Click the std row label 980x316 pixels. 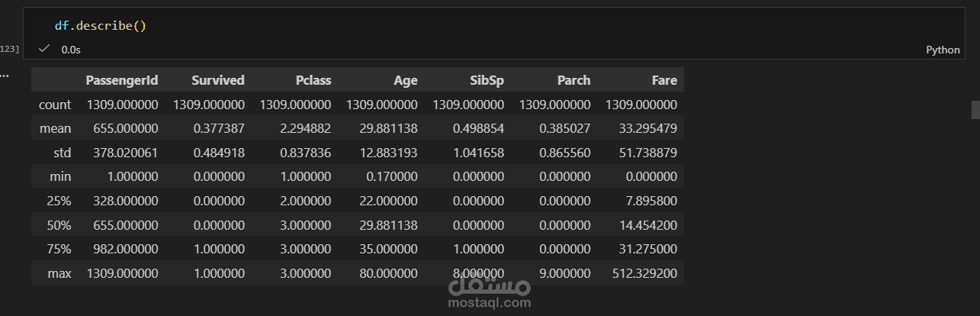tap(62, 153)
